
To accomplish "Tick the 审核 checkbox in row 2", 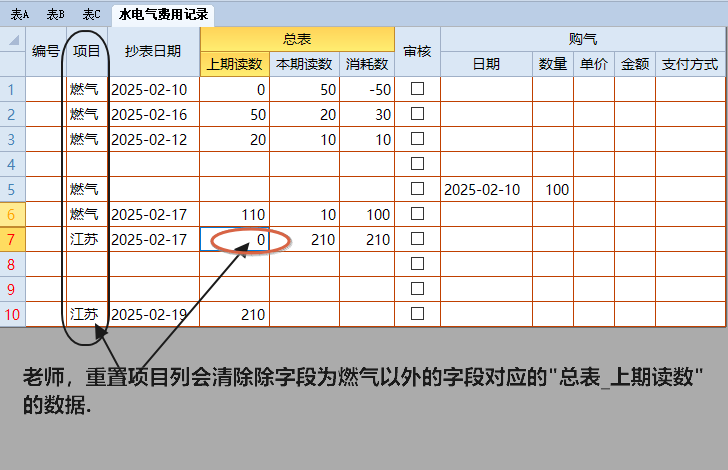I will tap(417, 114).
